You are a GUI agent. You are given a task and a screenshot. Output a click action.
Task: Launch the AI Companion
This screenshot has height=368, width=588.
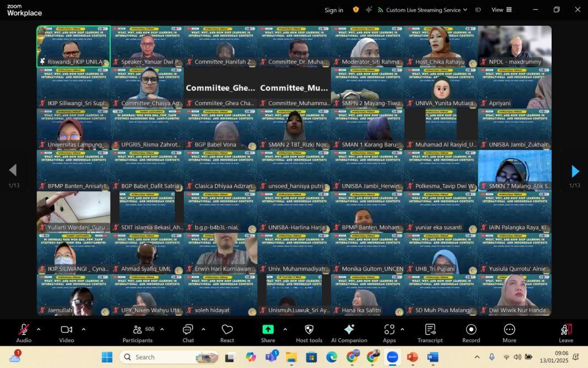click(349, 333)
